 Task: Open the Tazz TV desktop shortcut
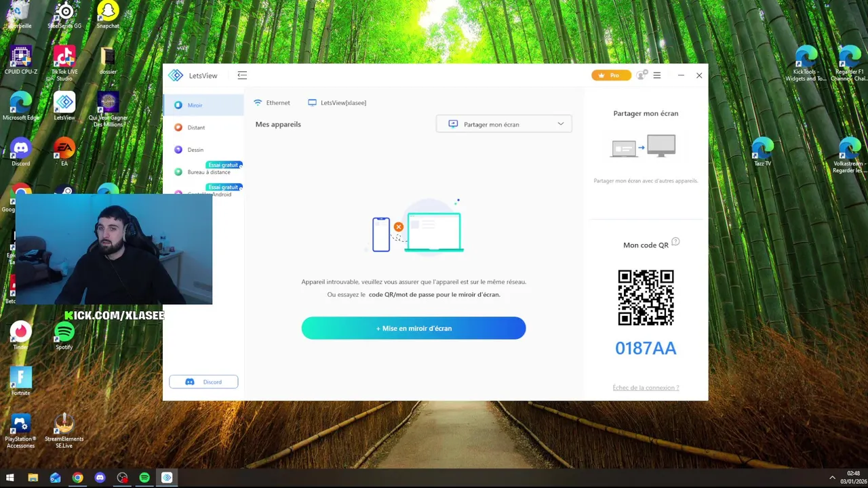click(762, 152)
